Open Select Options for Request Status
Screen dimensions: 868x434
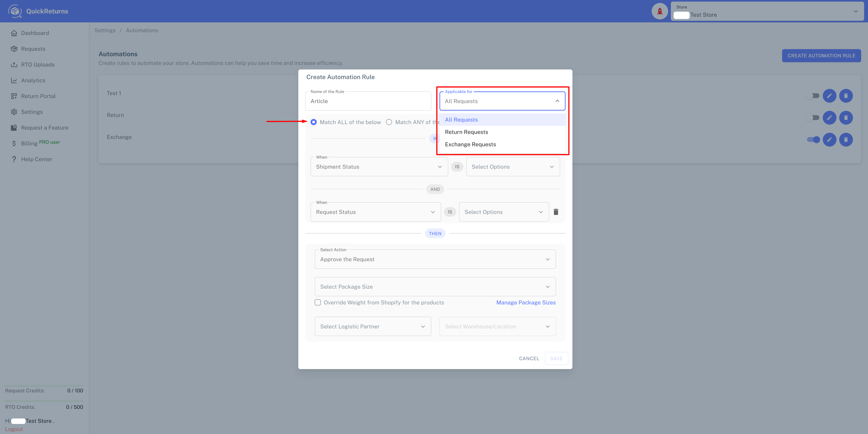[x=504, y=212]
